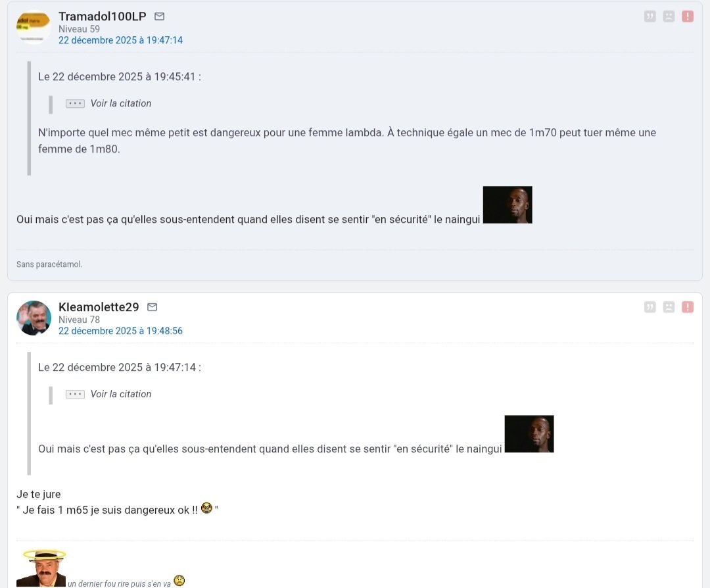This screenshot has height=588, width=710.
Task: Click 'Voir la citation' text in the first post
Action: click(x=121, y=103)
